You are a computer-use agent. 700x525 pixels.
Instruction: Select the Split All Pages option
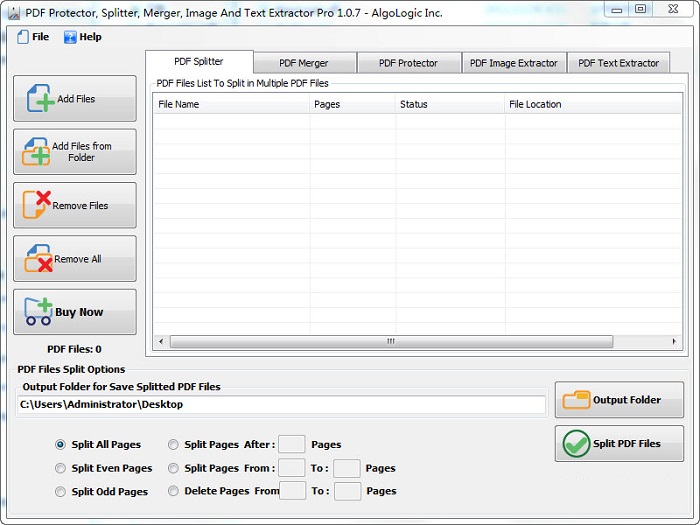click(61, 445)
